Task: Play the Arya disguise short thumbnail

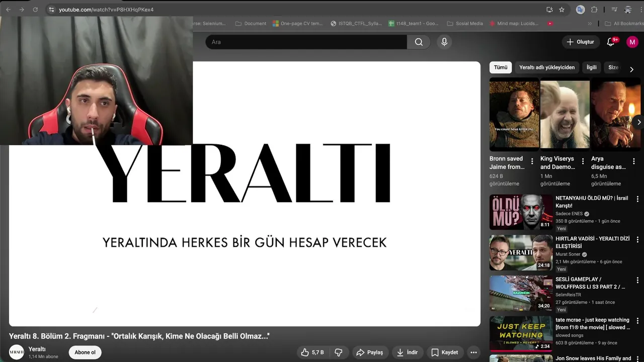Action: [x=616, y=115]
